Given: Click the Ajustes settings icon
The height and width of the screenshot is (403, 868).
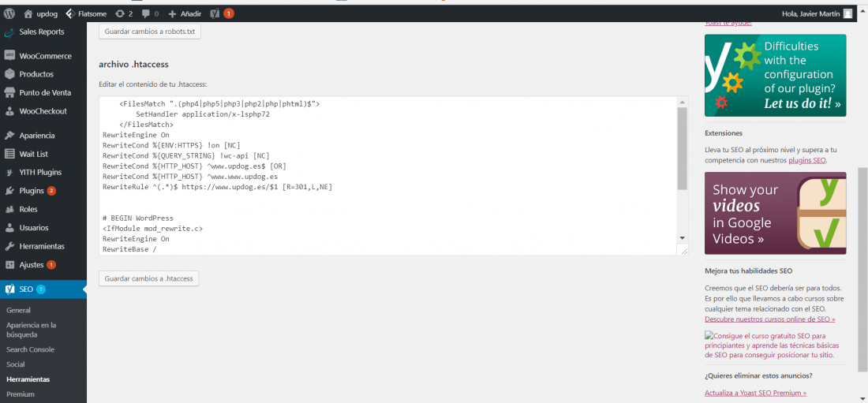Looking at the screenshot, I should click(x=9, y=265).
